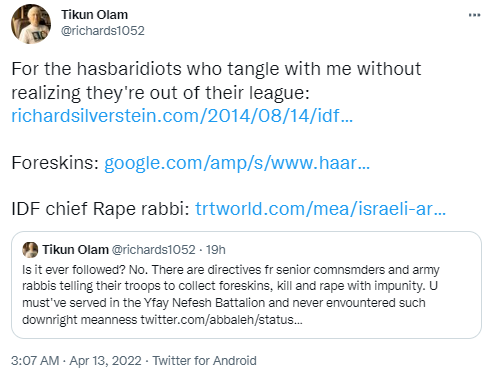This screenshot has width=487, height=375.
Task: Click the Apr 13, 2022 date
Action: tap(105, 361)
